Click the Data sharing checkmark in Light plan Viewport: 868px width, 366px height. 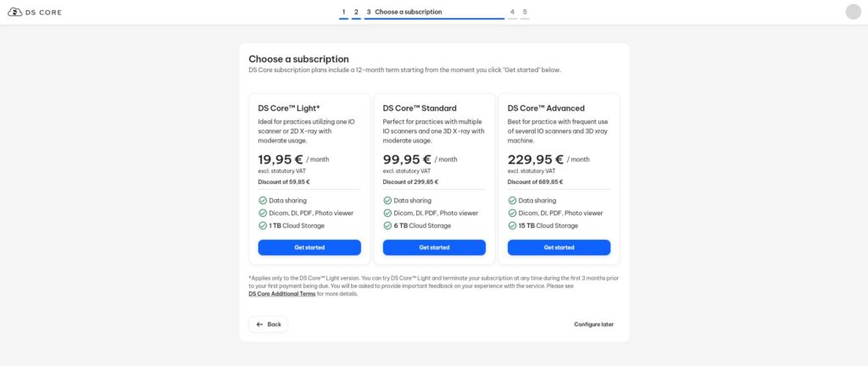[263, 201]
